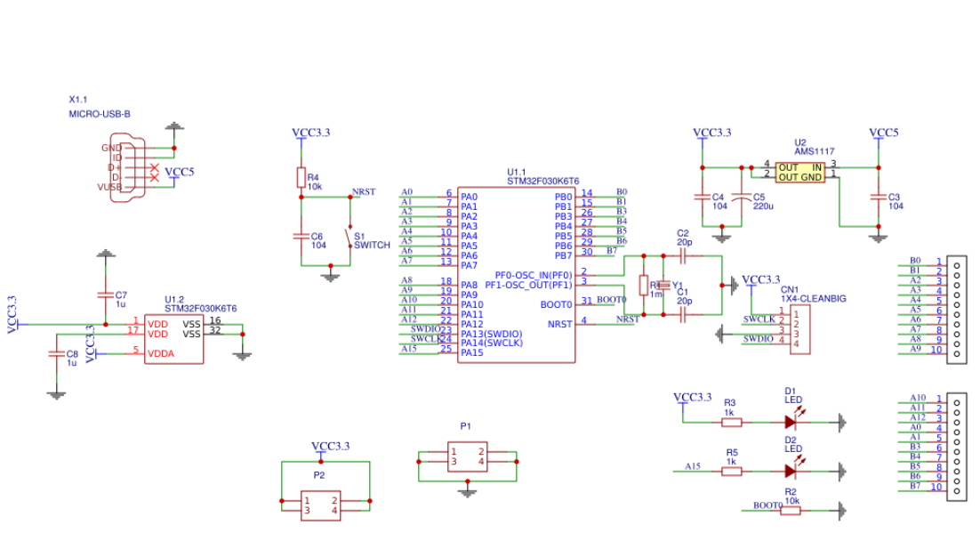980x541 pixels.
Task: Select capacitor C3 104 symbol
Action: click(878, 197)
